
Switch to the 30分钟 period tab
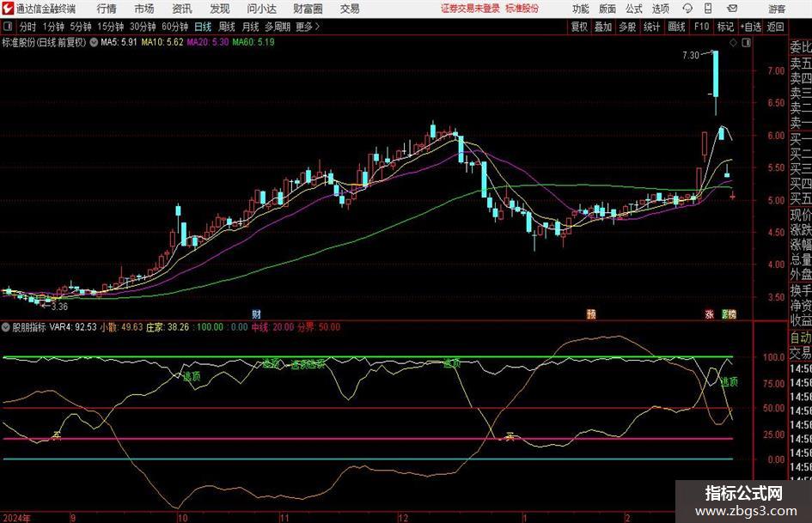click(143, 27)
